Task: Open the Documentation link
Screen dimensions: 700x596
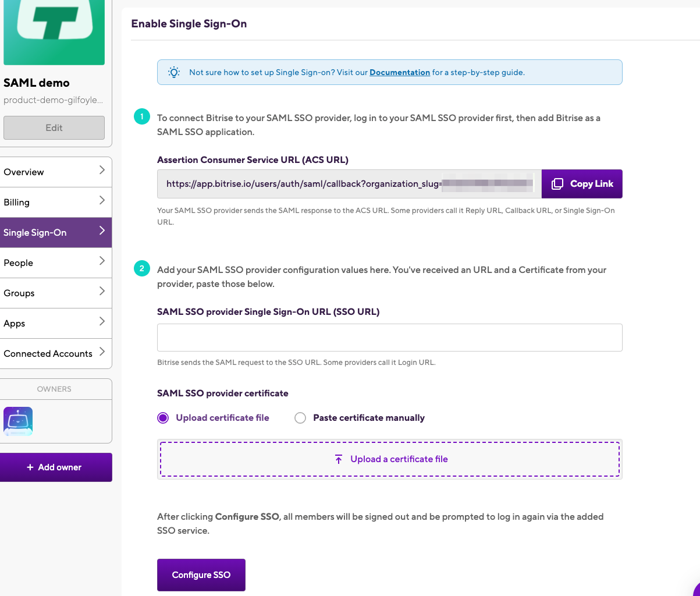Action: [399, 73]
